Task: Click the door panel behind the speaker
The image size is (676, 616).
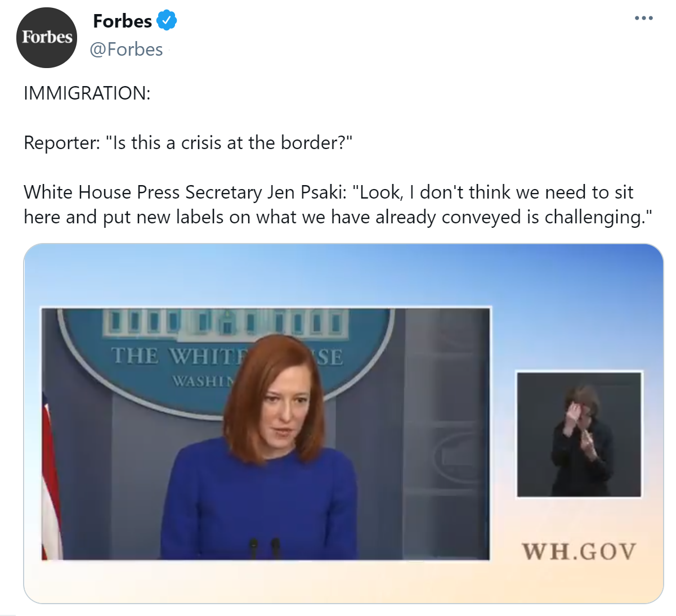Action: click(447, 434)
